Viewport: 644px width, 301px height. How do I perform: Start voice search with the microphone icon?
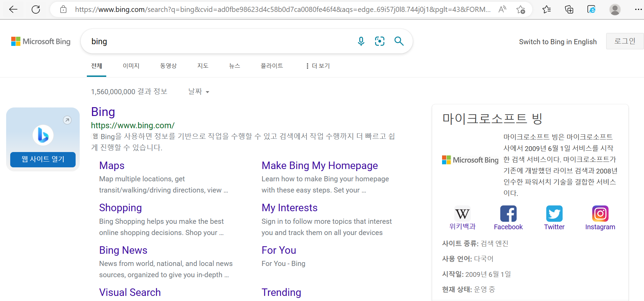point(361,41)
